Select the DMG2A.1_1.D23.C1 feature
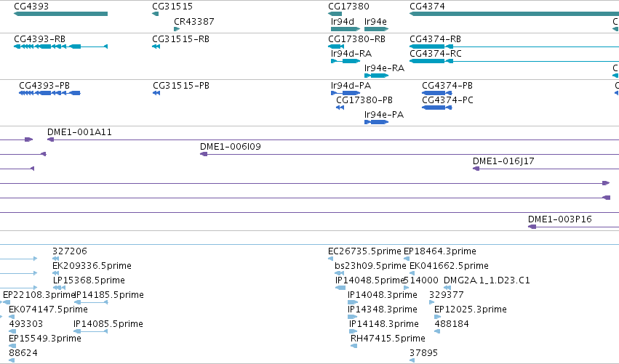Screen dimensions: 619x364 point(447,288)
